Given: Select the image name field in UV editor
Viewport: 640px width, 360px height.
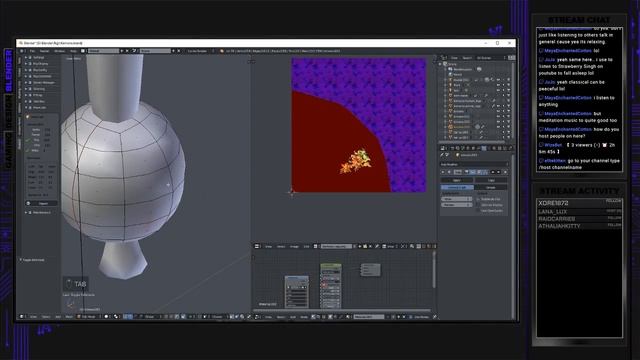Looking at the screenshot, I should click(336, 246).
